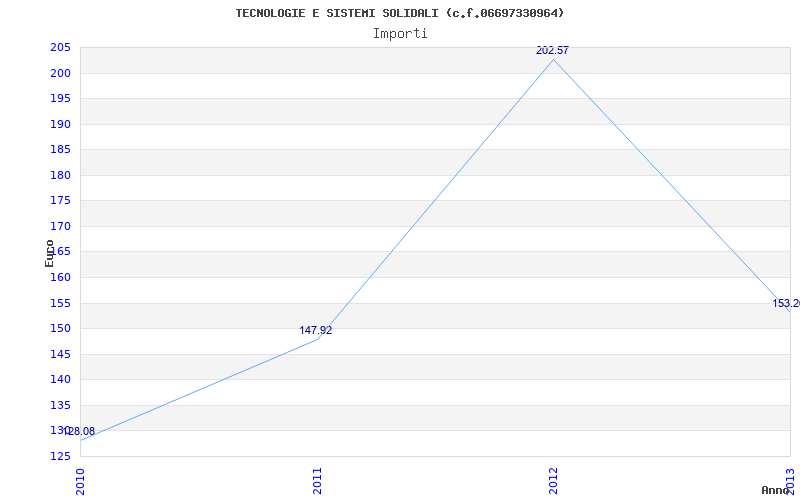This screenshot has height=500, width=800.
Task: Click the 160 y-axis value
Action: tap(60, 278)
